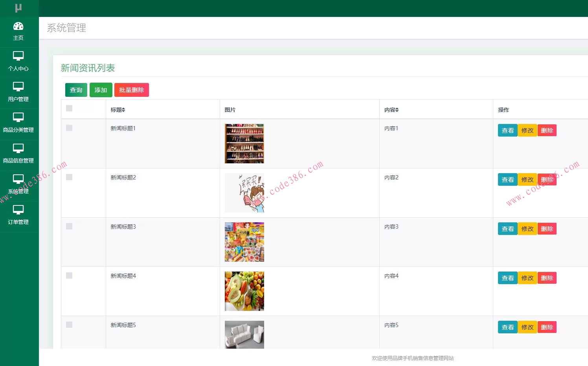Check the box for 新闻标题5 row
588x366 pixels.
tap(69, 325)
